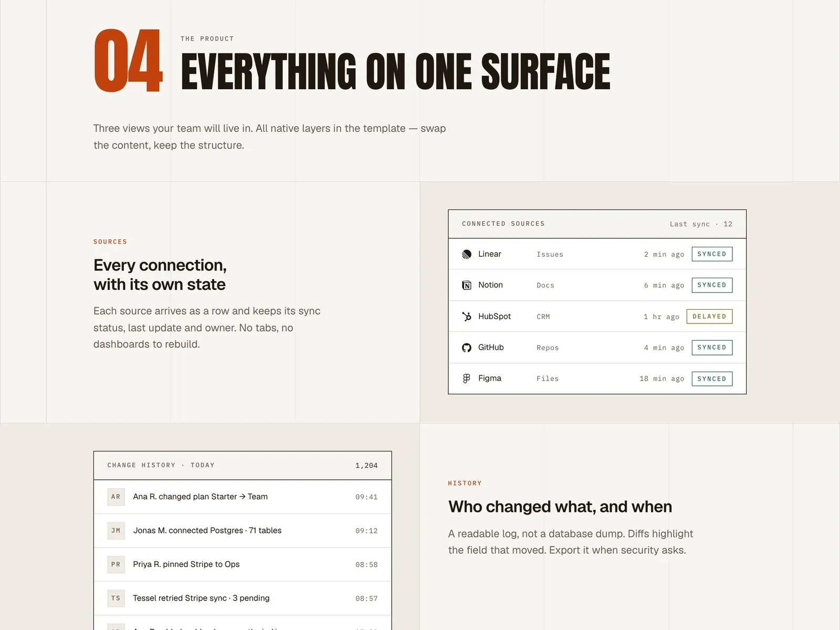Click the AR avatar badge
The image size is (840, 630).
pyautogui.click(x=116, y=497)
